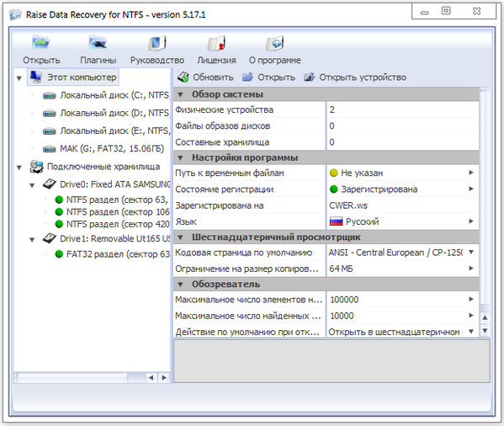The image size is (504, 426).
Task: Click the arrow in the 100000 elements row
Action: click(471, 300)
